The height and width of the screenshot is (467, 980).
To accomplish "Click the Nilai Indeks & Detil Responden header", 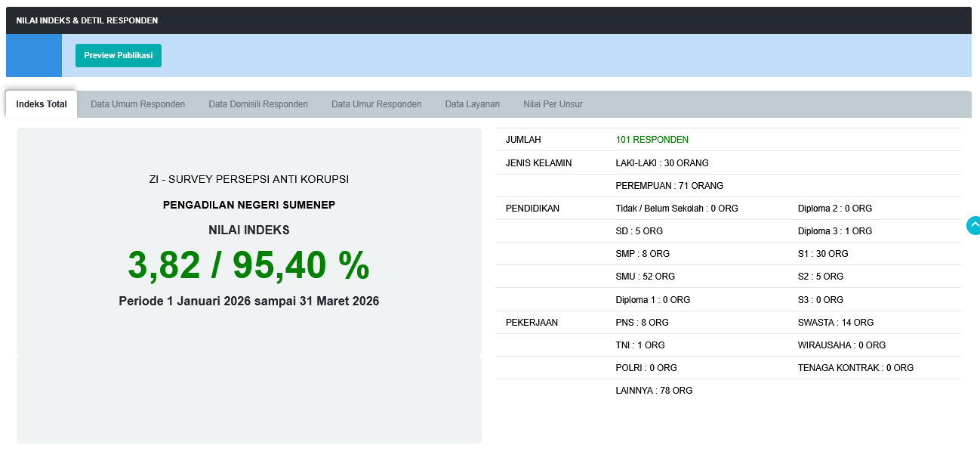I will [x=87, y=20].
